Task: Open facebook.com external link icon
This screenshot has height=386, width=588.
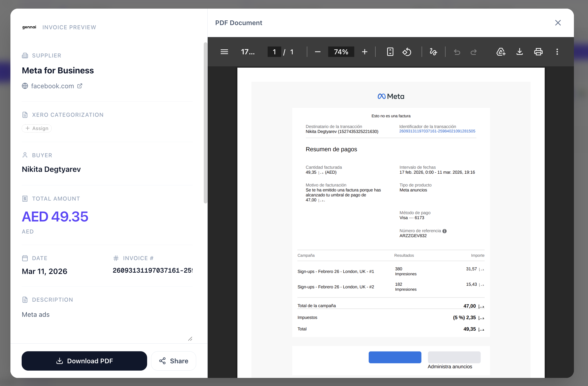Action: pyautogui.click(x=80, y=86)
